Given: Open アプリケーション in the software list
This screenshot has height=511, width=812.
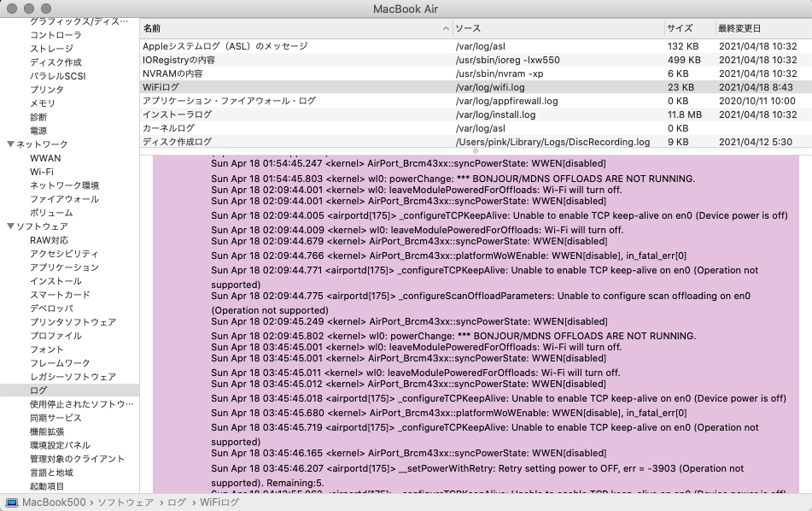Looking at the screenshot, I should point(64,267).
